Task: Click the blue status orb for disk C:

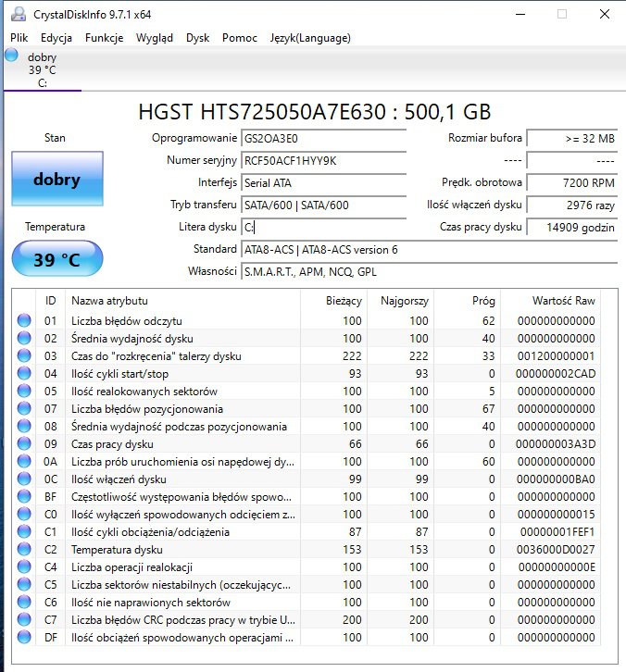Action: 12,56
